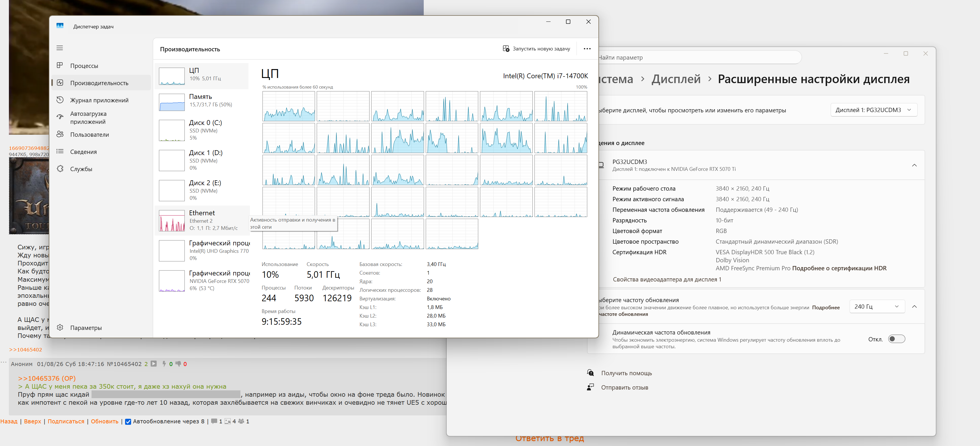Image resolution: width=980 pixels, height=446 pixels.
Task: Click the 10-бит bit depth value
Action: tap(724, 220)
